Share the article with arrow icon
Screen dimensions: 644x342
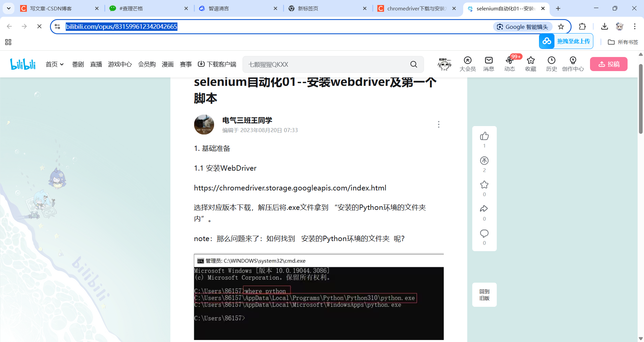[x=484, y=209]
